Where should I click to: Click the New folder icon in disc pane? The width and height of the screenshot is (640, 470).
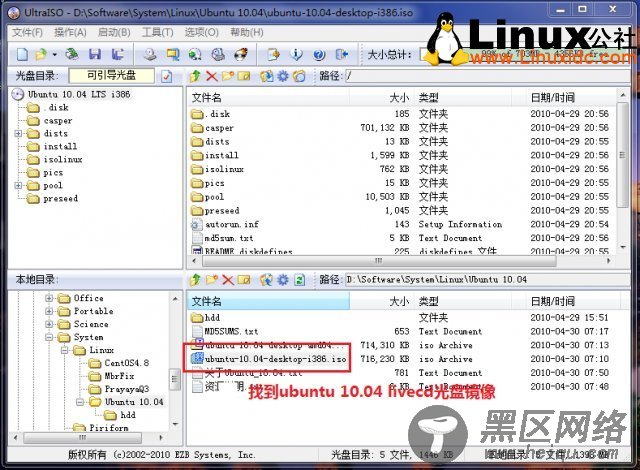tap(228, 76)
